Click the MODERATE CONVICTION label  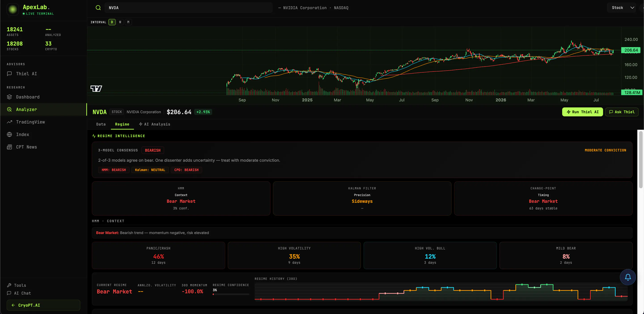point(606,150)
